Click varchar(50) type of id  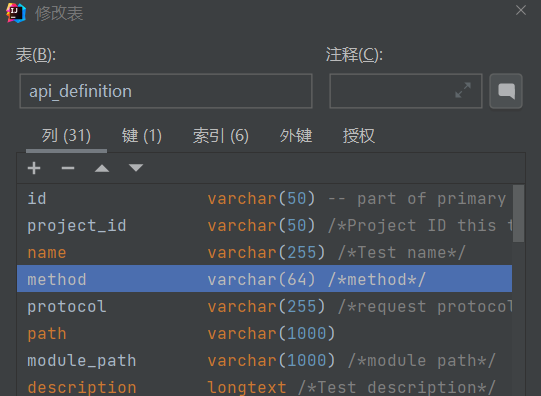click(261, 199)
